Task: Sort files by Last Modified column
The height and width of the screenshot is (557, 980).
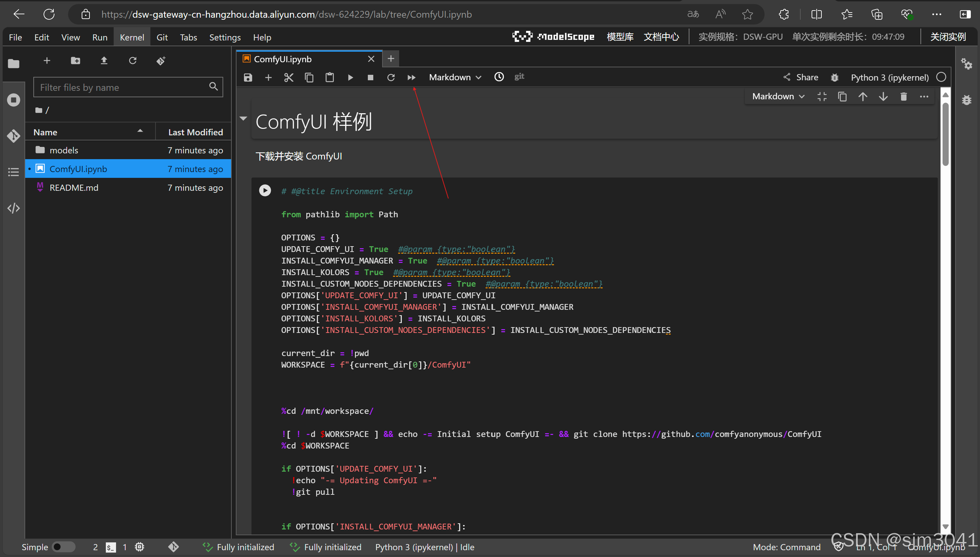Action: pos(194,132)
